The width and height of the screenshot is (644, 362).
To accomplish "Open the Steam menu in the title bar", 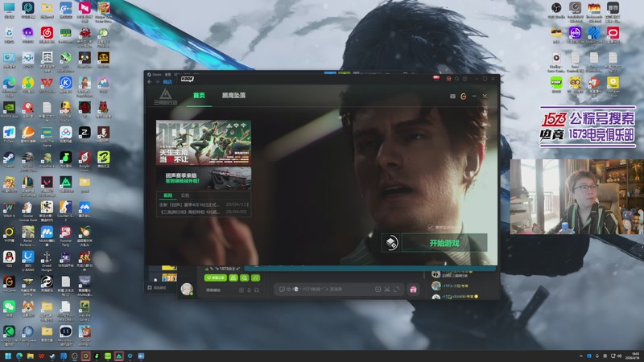I will [155, 75].
